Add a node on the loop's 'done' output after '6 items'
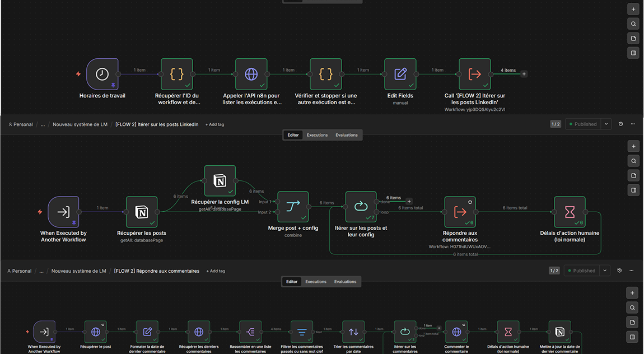 pos(409,201)
